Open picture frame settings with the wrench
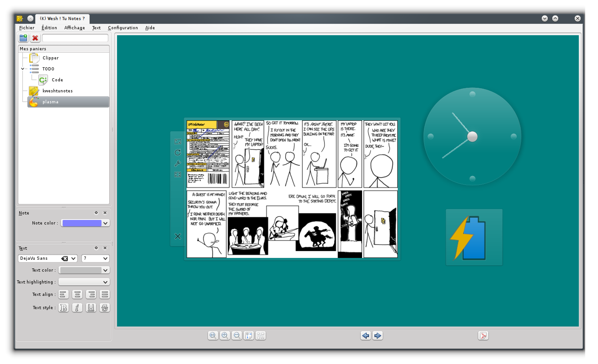The width and height of the screenshot is (598, 364). point(178,163)
